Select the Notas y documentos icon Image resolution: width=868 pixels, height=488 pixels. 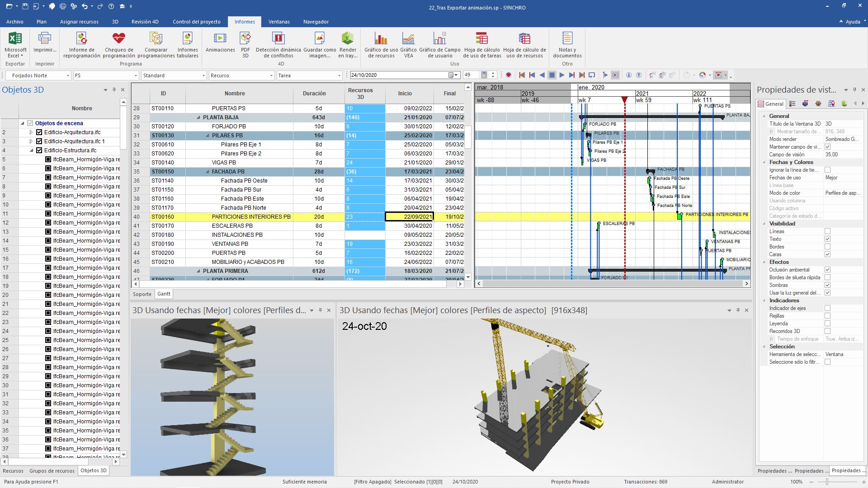[x=567, y=43]
